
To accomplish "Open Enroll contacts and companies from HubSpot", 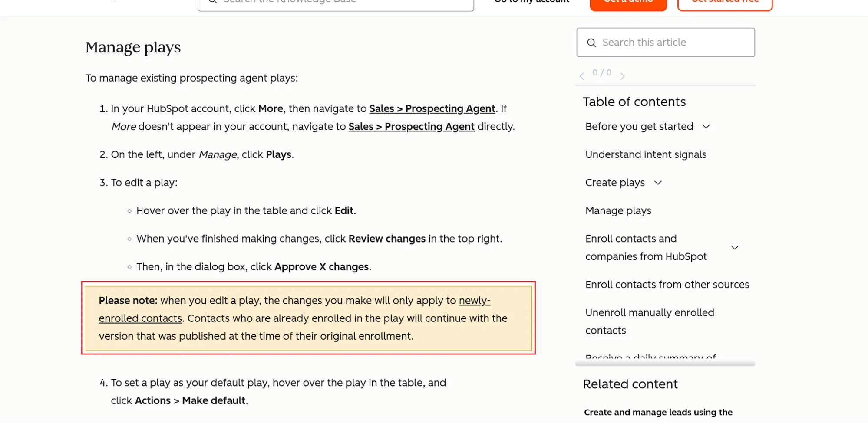I will [x=646, y=248].
